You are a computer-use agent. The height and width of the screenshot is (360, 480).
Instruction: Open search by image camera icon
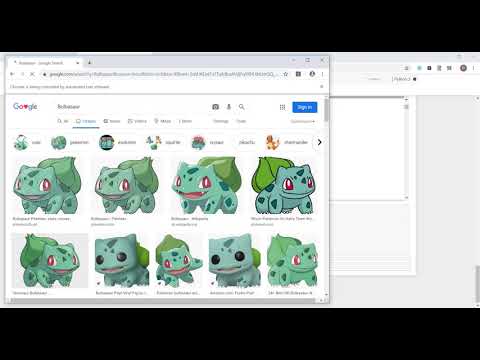click(215, 107)
